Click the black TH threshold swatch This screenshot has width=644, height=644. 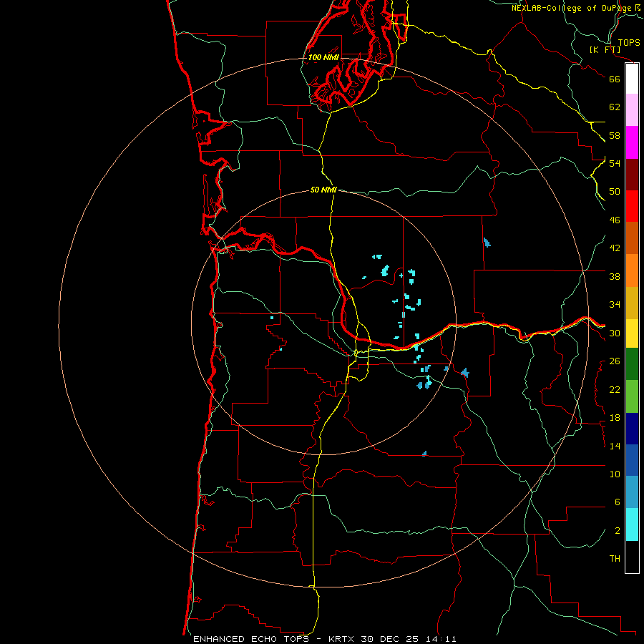[x=632, y=557]
